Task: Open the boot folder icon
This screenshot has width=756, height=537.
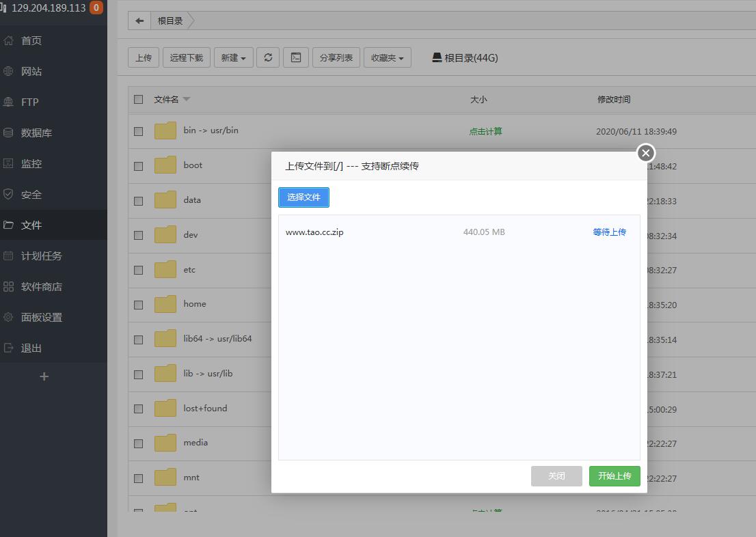Action: tap(165, 165)
